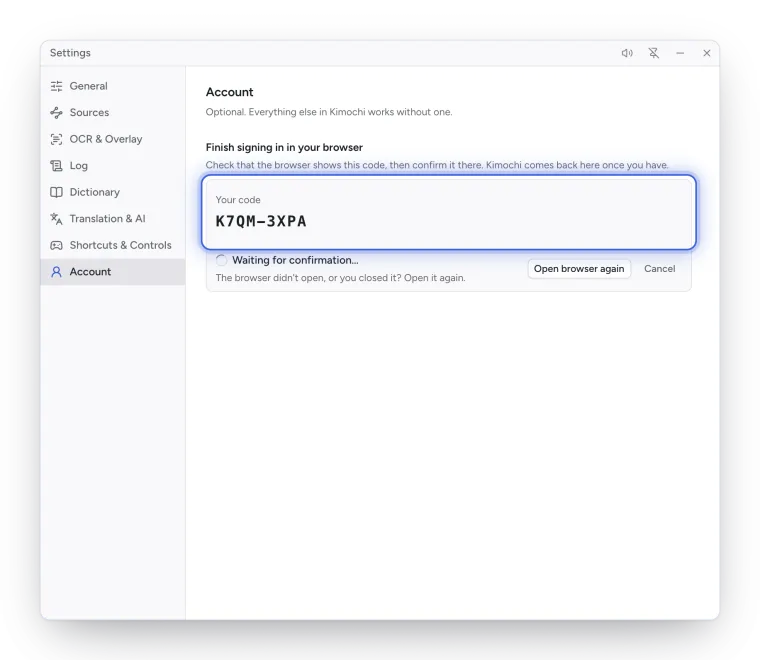Close the Settings window
The image size is (760, 660).
[x=707, y=53]
